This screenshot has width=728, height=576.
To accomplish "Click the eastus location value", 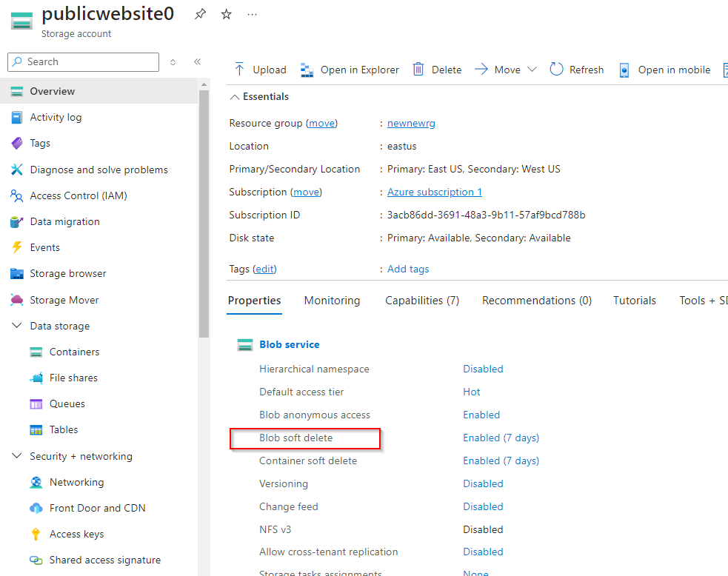I will tap(401, 146).
